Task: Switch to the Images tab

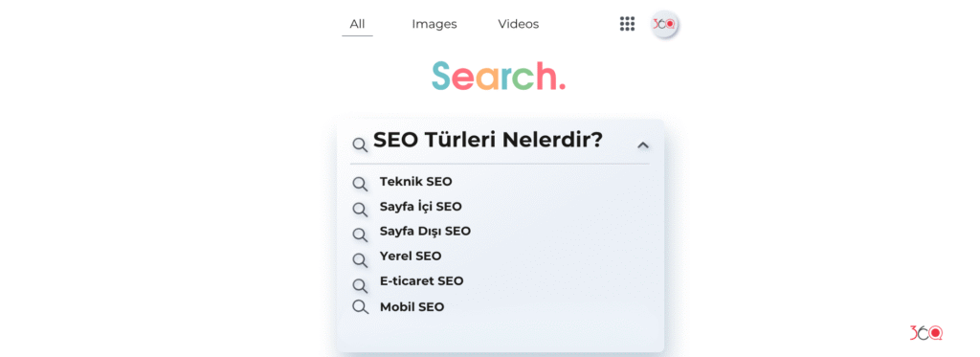Action: click(x=434, y=24)
